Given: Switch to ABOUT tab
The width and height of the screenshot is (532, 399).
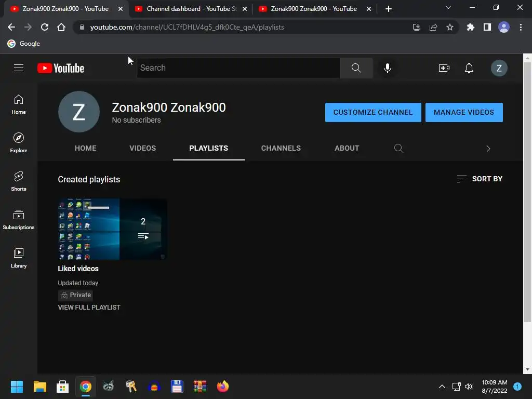Looking at the screenshot, I should coord(347,148).
